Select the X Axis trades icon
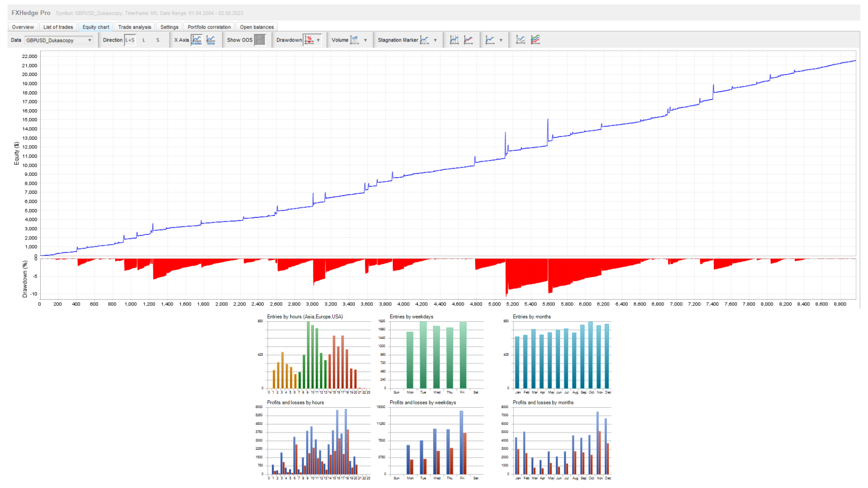Viewport: 868px width, 488px height. tap(197, 40)
